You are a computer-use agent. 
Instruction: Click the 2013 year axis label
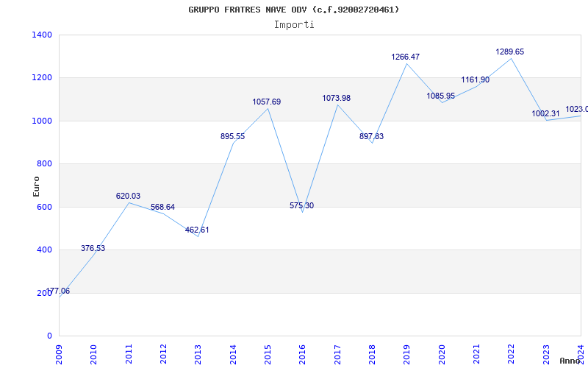pyautogui.click(x=198, y=354)
